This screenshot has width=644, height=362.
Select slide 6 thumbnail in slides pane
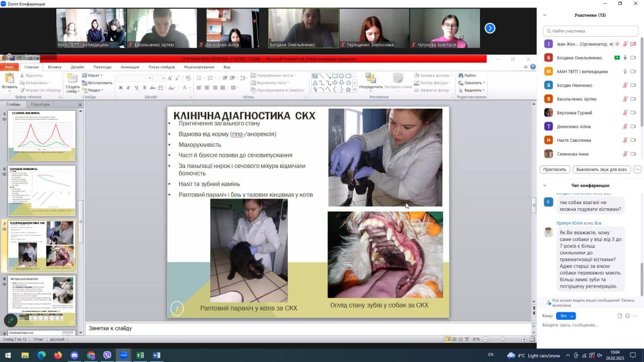[42, 191]
